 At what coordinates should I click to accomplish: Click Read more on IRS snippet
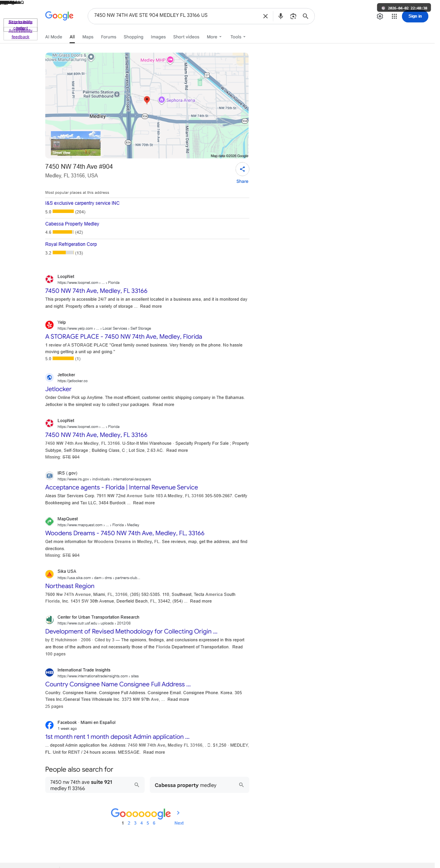tap(144, 503)
